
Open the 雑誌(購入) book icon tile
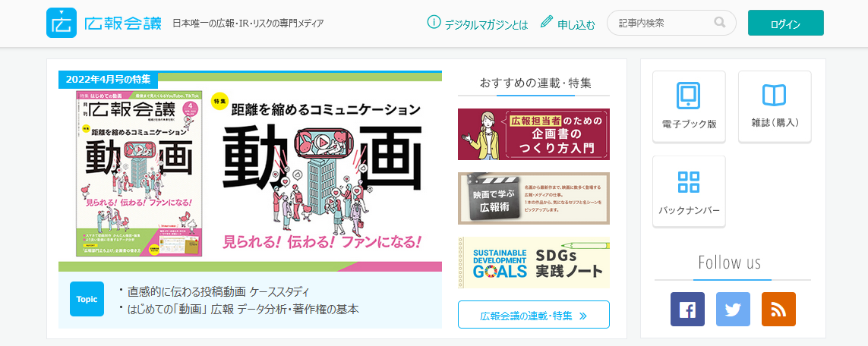[x=775, y=107]
